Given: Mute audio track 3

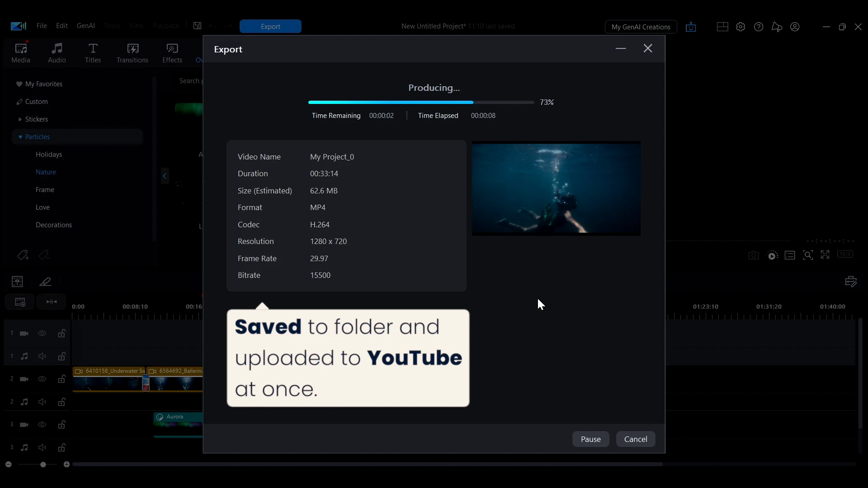Looking at the screenshot, I should tap(42, 448).
